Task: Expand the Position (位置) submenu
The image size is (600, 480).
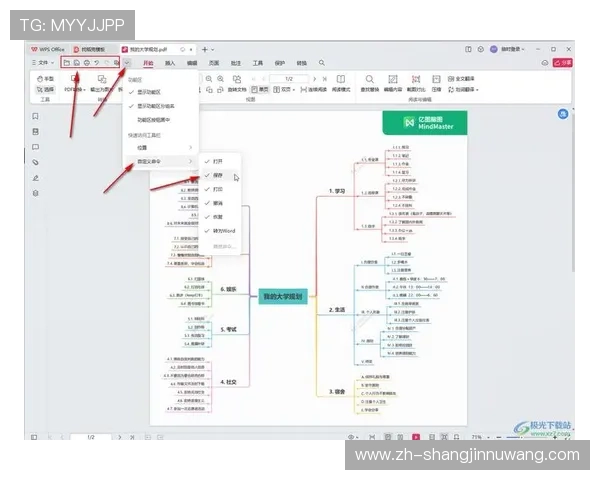Action: point(161,148)
